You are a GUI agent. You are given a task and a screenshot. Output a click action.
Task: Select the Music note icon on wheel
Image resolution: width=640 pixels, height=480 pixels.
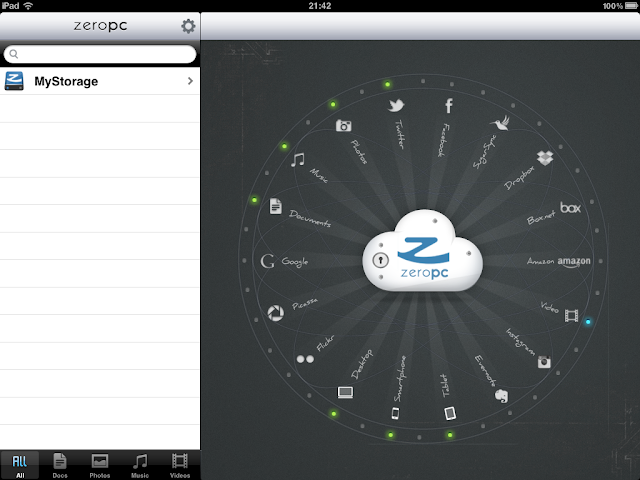[298, 160]
